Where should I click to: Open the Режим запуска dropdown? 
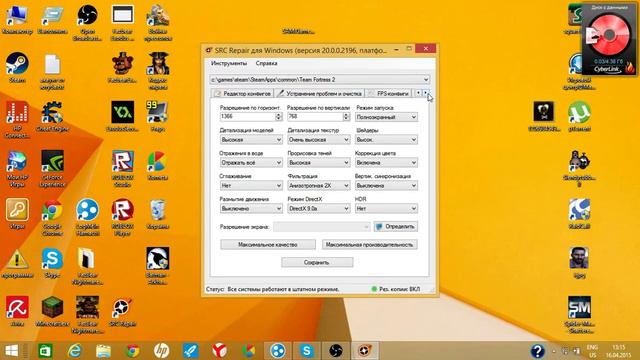point(386,117)
